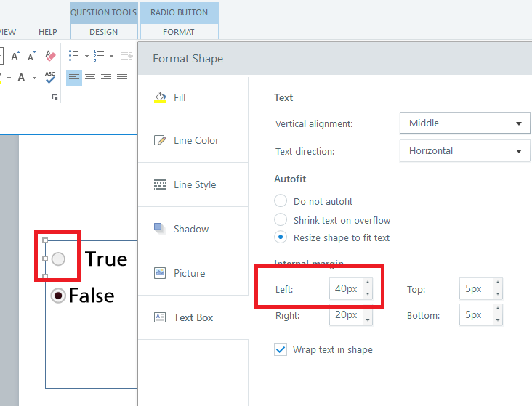Open font color dropdown arrow

pyautogui.click(x=34, y=78)
